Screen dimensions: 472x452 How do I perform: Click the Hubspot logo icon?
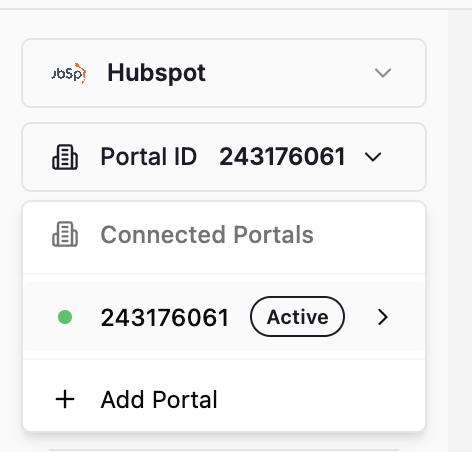click(x=69, y=73)
